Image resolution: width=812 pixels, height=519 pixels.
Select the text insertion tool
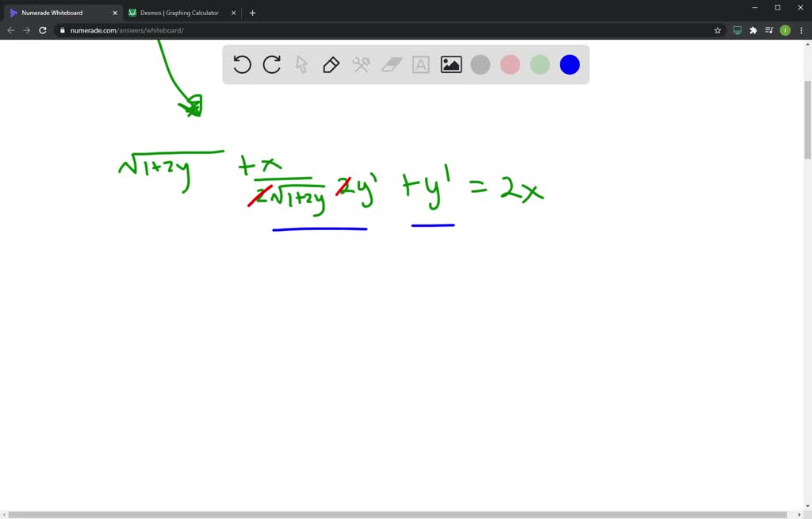[420, 64]
